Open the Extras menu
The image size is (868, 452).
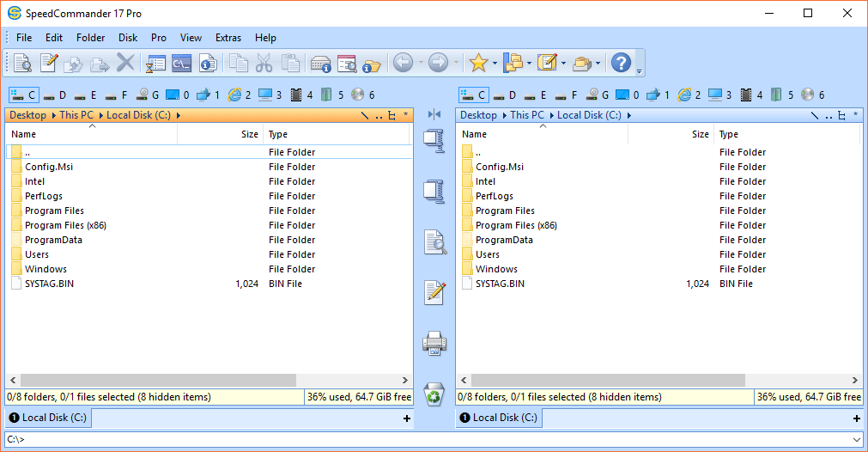(228, 38)
